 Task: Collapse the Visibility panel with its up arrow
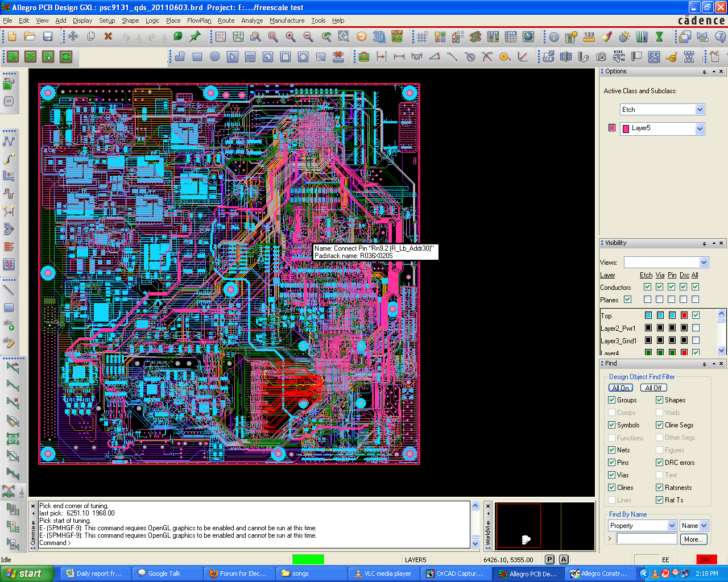(x=714, y=243)
